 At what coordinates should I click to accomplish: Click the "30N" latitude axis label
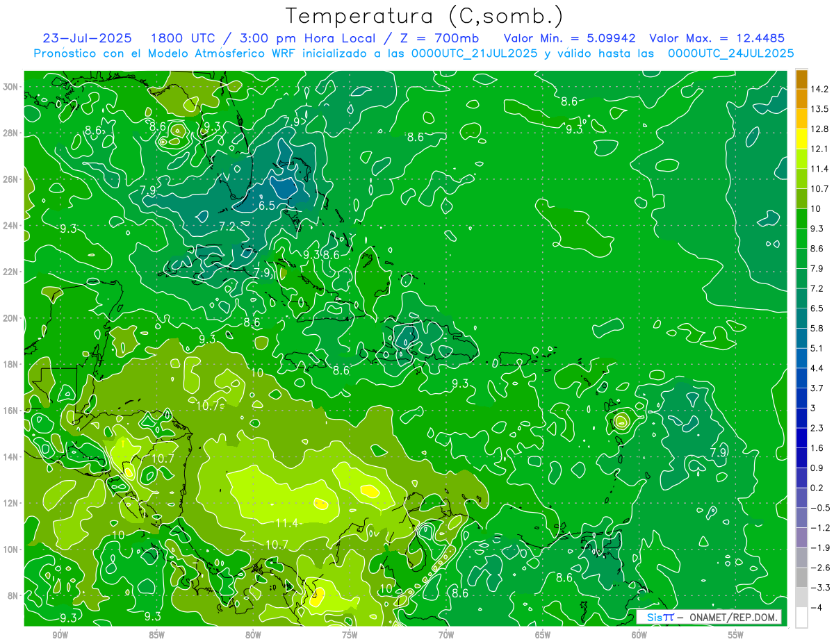click(10, 87)
